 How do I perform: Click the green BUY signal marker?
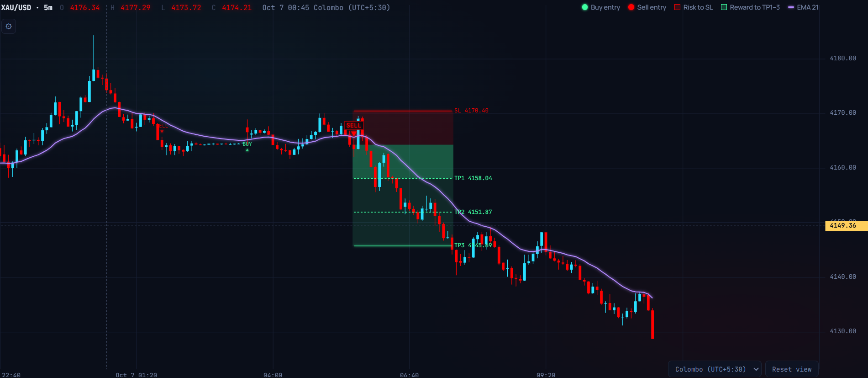click(x=247, y=144)
